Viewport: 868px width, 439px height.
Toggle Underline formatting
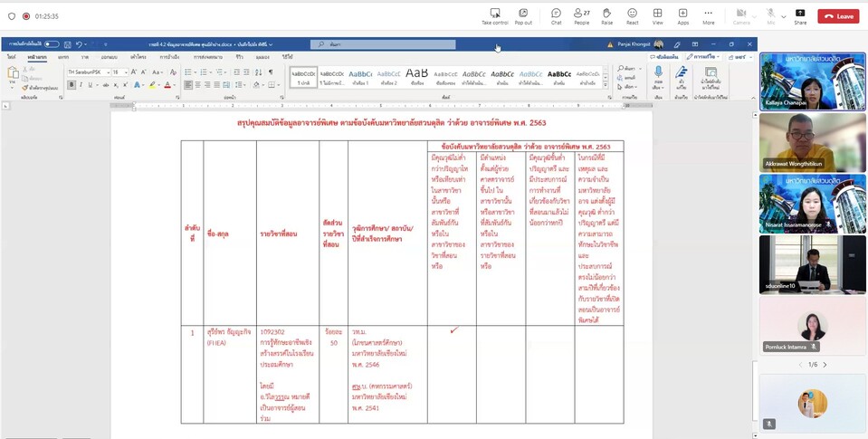(x=90, y=85)
